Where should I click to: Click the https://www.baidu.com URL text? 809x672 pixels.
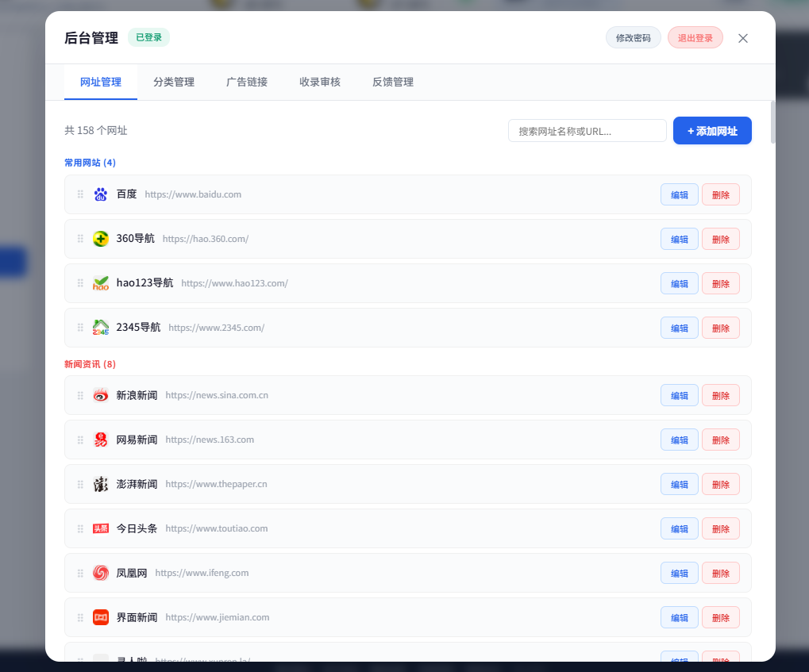click(193, 194)
